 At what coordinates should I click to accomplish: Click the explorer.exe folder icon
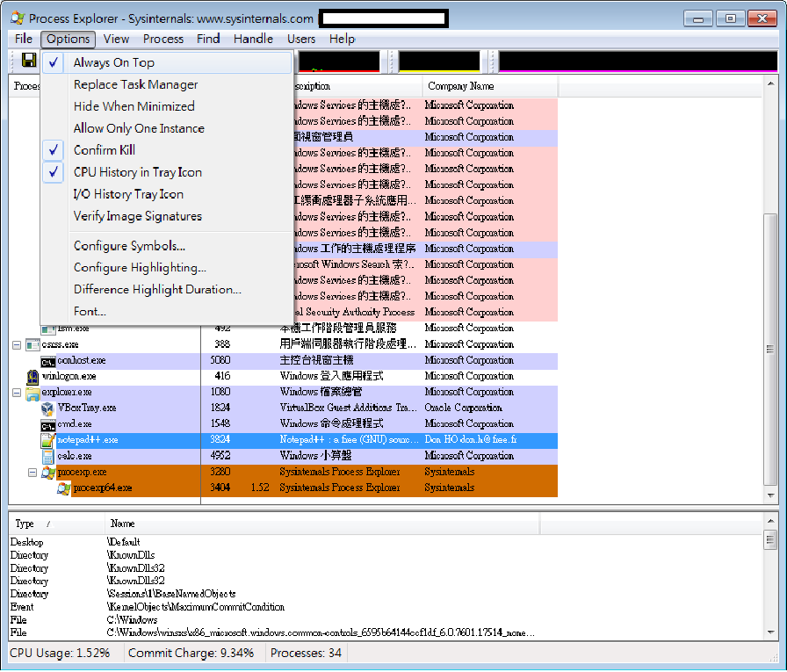[x=32, y=393]
